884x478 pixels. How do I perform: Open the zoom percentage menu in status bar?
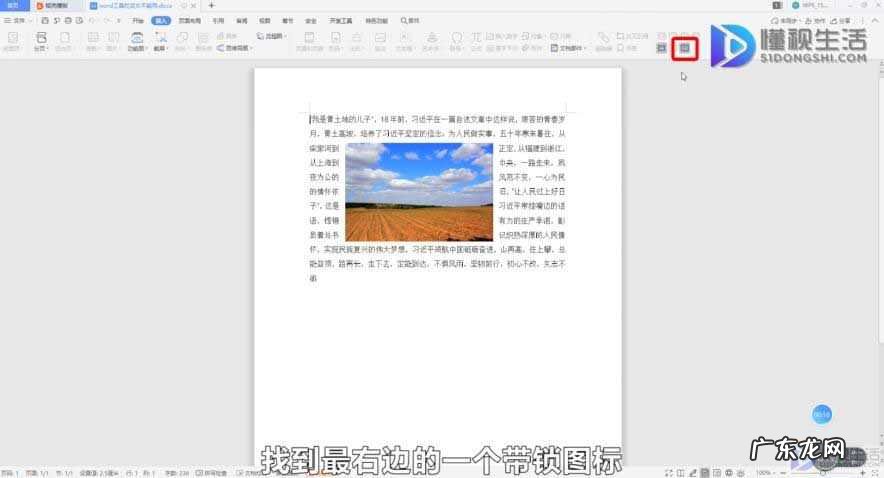point(764,473)
